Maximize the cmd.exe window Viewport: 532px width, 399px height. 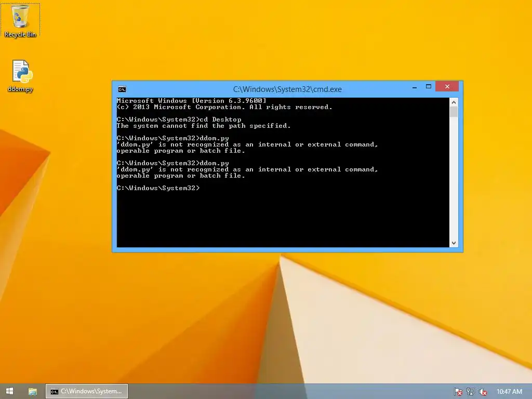pyautogui.click(x=429, y=87)
